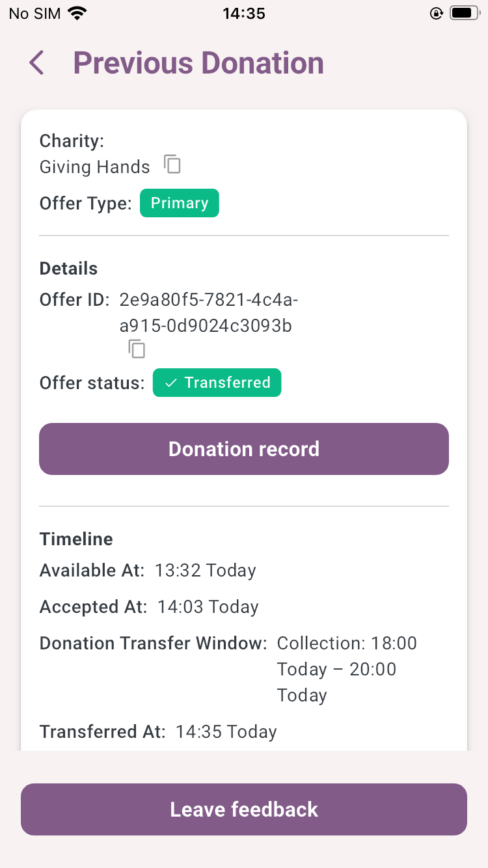Tap the Details section heading
The height and width of the screenshot is (868, 488).
tap(68, 269)
